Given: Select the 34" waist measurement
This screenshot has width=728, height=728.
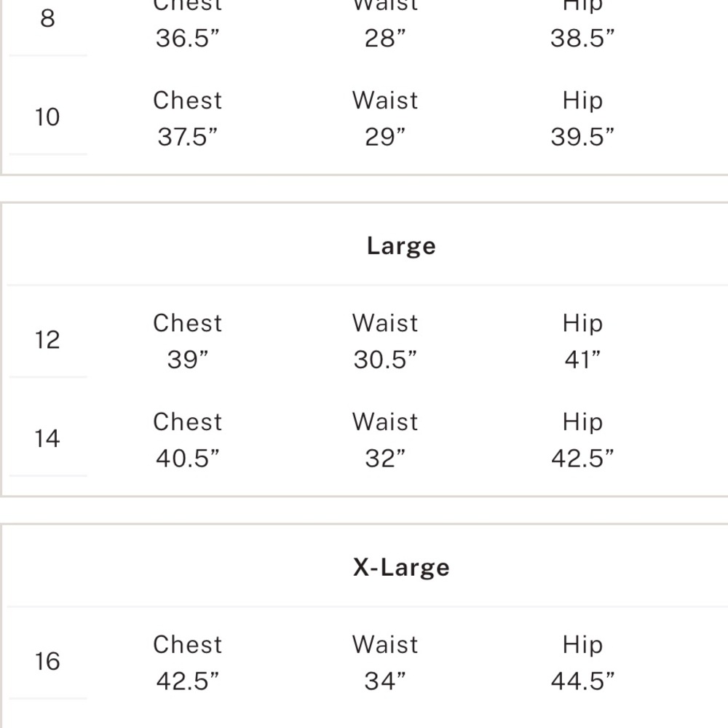Looking at the screenshot, I should coord(385,681).
